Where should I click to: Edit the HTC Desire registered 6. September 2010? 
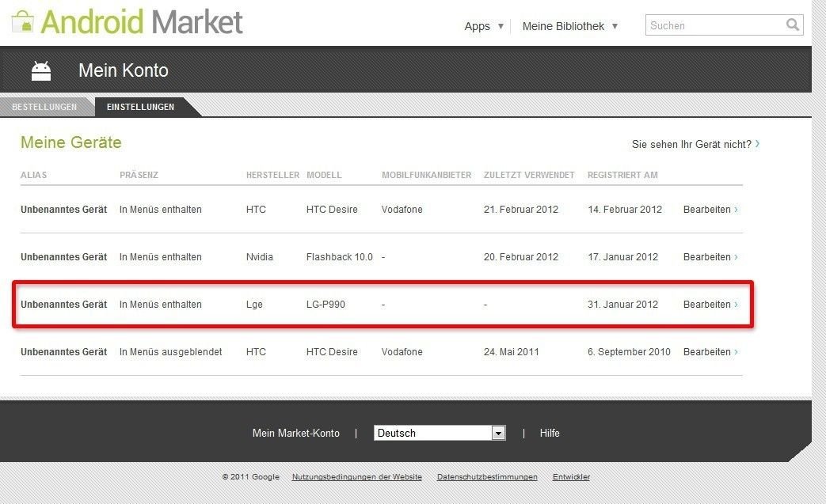[x=710, y=351]
